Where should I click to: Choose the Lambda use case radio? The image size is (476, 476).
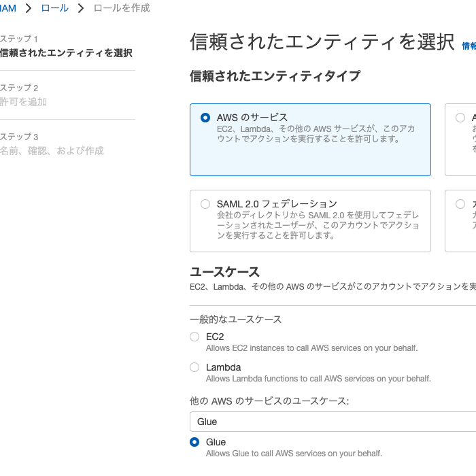click(x=194, y=367)
